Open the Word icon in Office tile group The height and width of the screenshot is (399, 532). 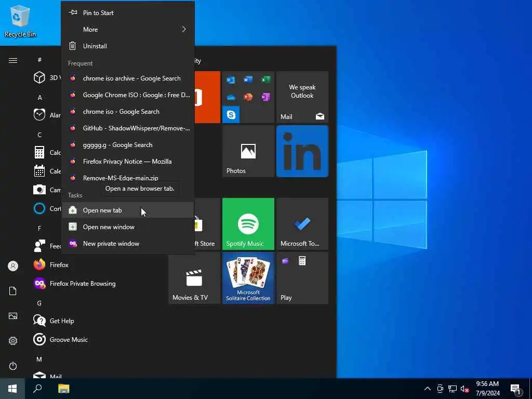(x=248, y=79)
